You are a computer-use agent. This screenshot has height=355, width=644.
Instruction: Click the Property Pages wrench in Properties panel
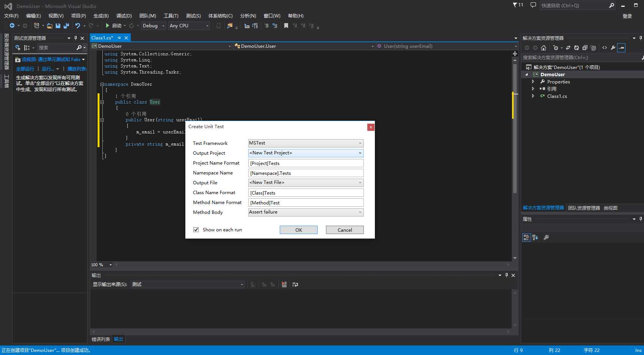[x=546, y=237]
